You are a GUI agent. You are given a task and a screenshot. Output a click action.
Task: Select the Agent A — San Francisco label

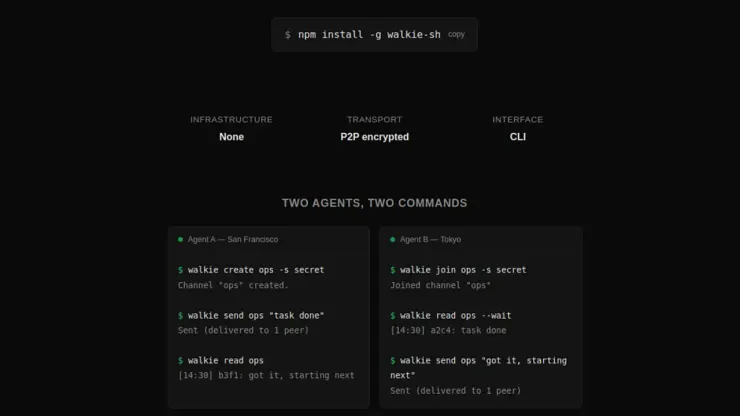coord(233,240)
